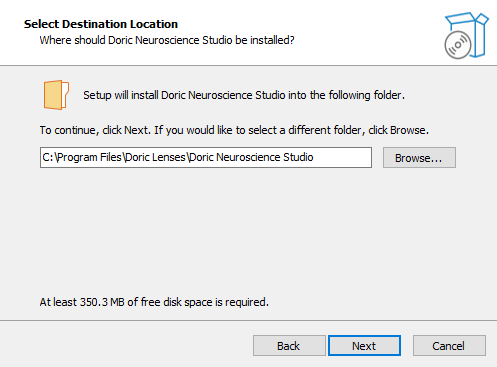
Task: Open Browse to choose another folder
Action: 419,158
